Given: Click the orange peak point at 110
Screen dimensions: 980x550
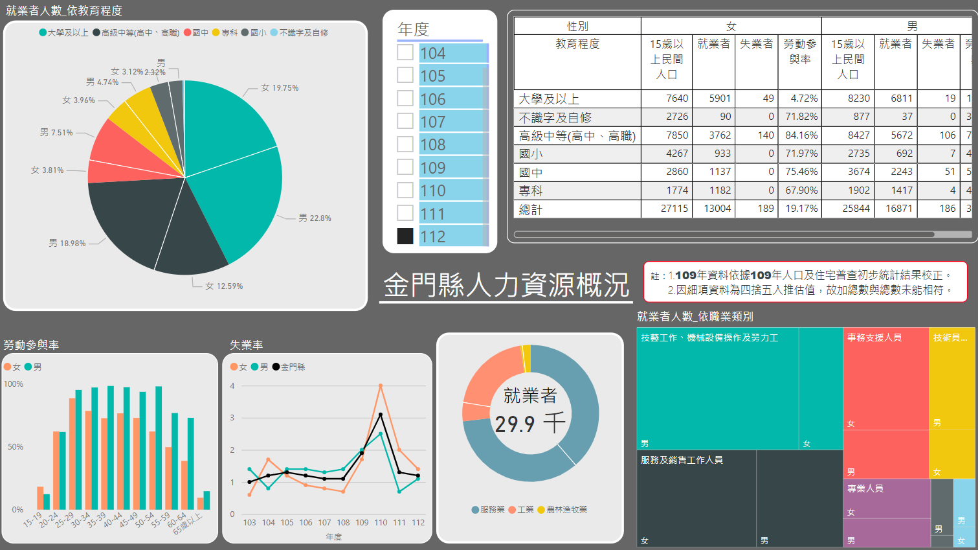Looking at the screenshot, I should click(x=381, y=385).
